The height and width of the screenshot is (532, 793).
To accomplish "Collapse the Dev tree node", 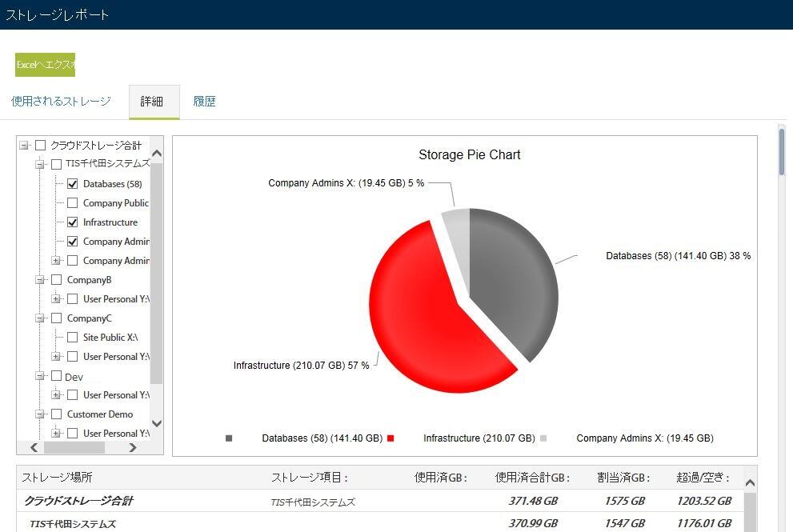I will [x=40, y=376].
